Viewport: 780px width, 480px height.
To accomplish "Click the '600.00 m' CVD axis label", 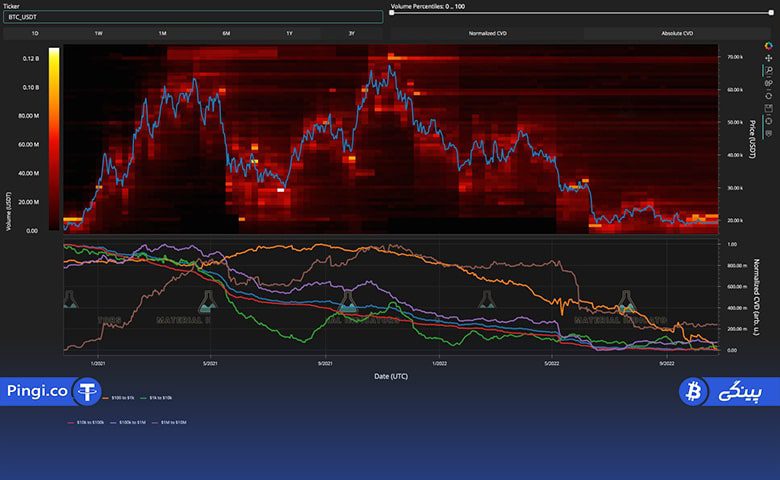I will pos(737,287).
